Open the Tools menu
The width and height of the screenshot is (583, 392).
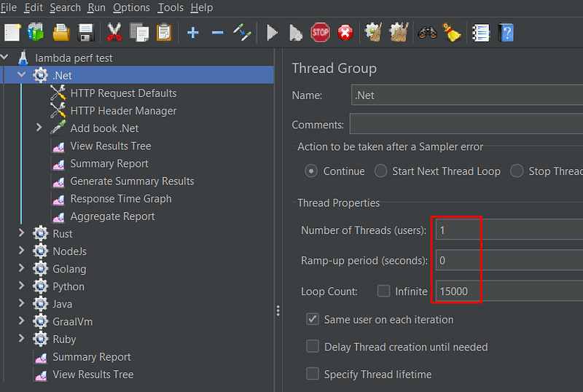pos(171,7)
